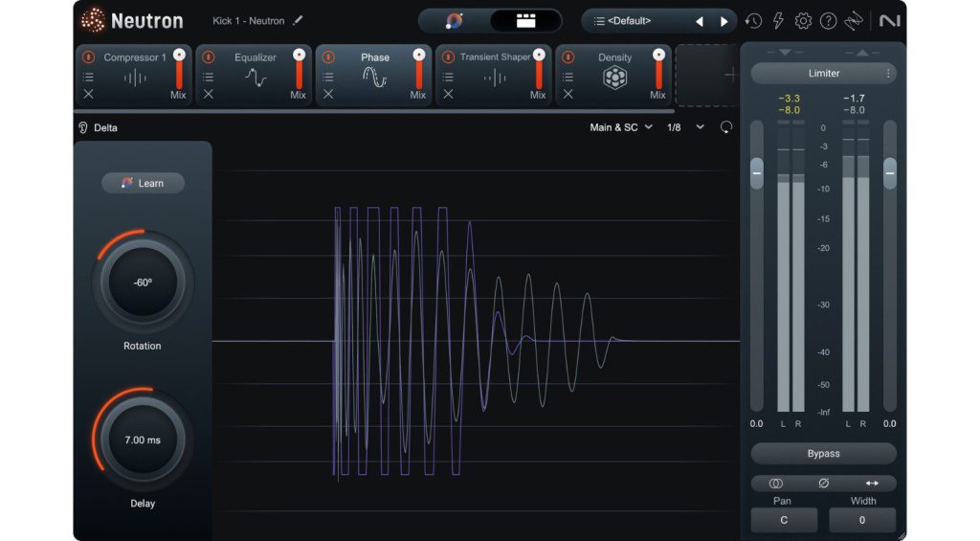Open the Assistant view icon
980x541 pixels.
455,21
